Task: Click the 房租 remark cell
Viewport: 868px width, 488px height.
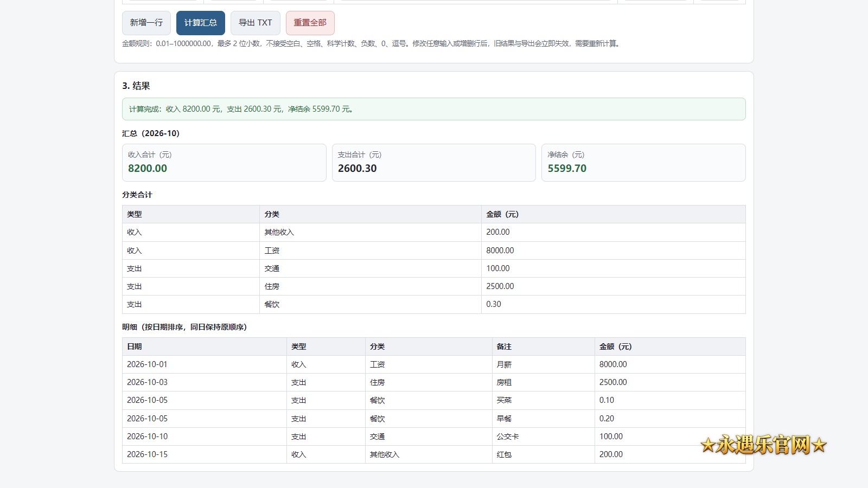Action: click(x=544, y=382)
